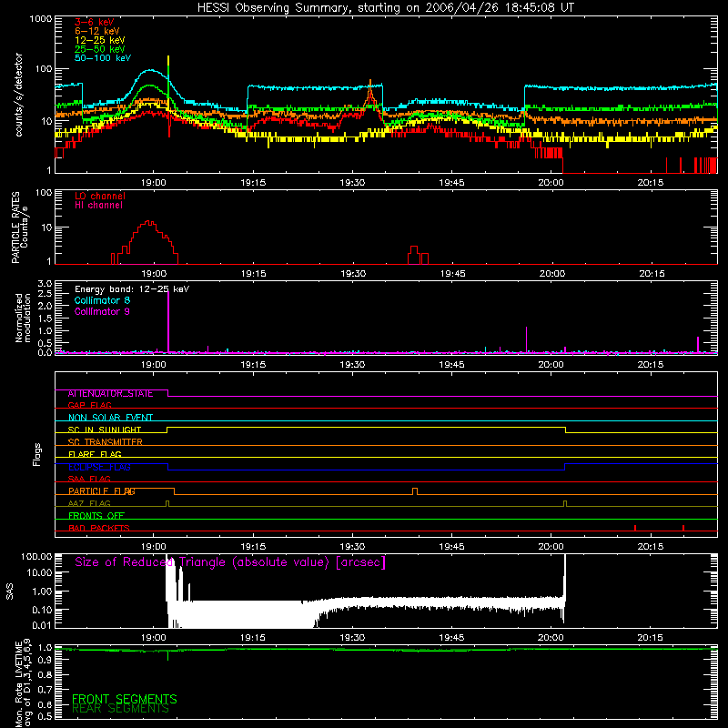This screenshot has width=728, height=728.
Task: Click the 100.00 tick label on SAS plot
Action: (36, 557)
